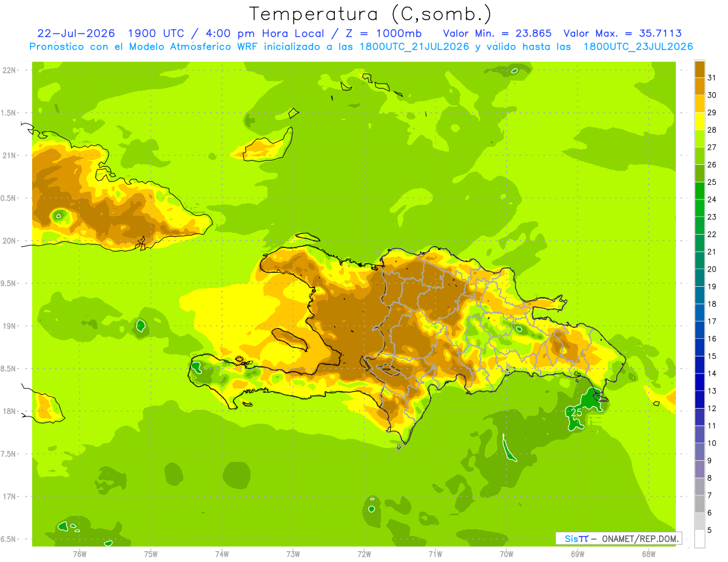Click the "76W" longitude axis label
The width and height of the screenshot is (728, 562).
(x=79, y=554)
